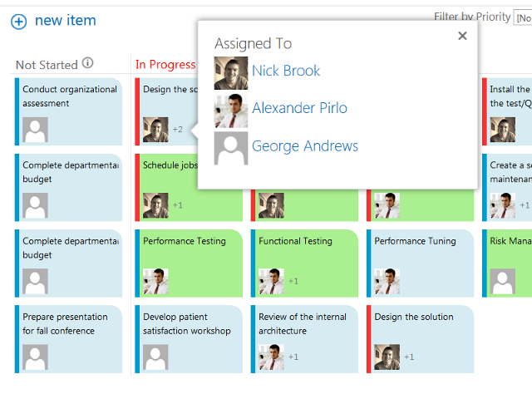The height and width of the screenshot is (399, 532).
Task: Close the Assigned To popup
Action: 462,36
